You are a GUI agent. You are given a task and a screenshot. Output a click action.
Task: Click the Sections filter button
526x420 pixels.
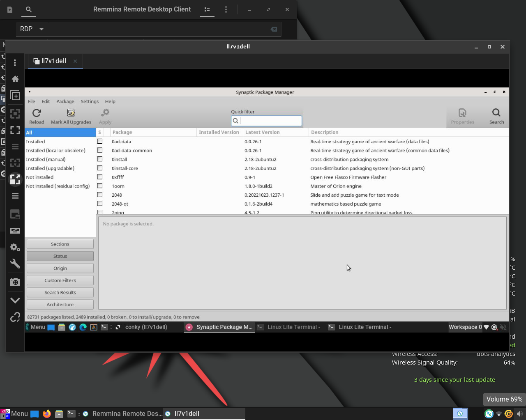pyautogui.click(x=60, y=244)
